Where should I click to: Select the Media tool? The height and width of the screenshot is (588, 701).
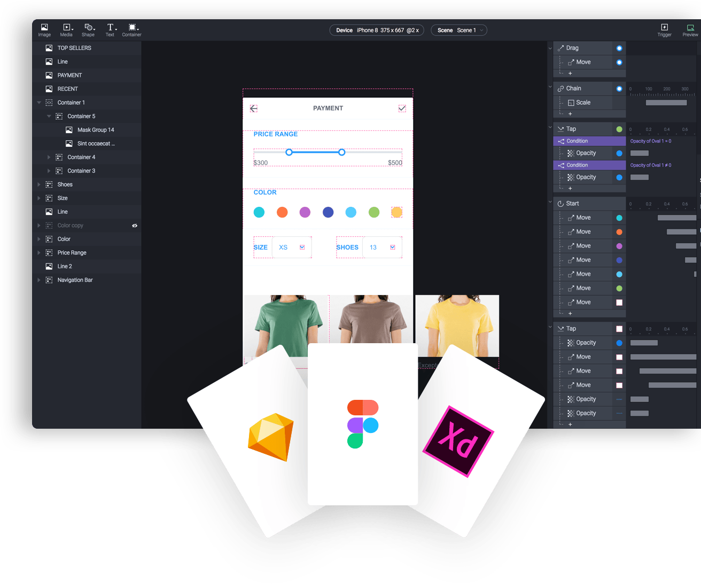click(x=66, y=30)
